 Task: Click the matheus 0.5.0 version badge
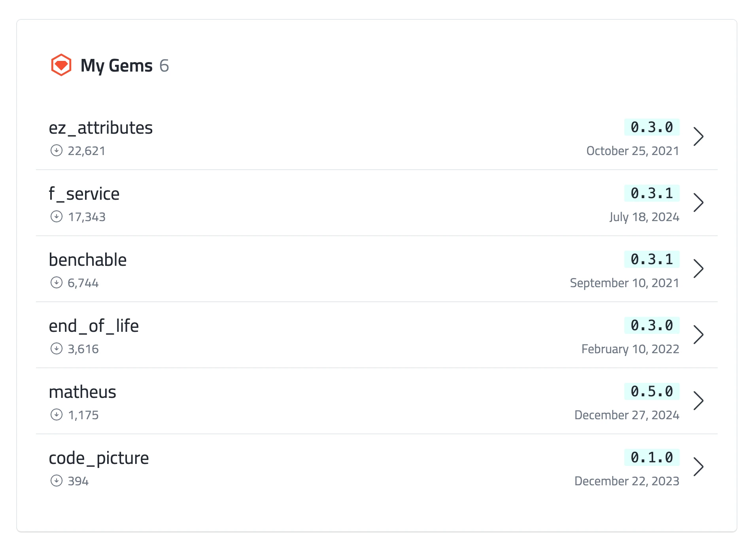(x=652, y=391)
